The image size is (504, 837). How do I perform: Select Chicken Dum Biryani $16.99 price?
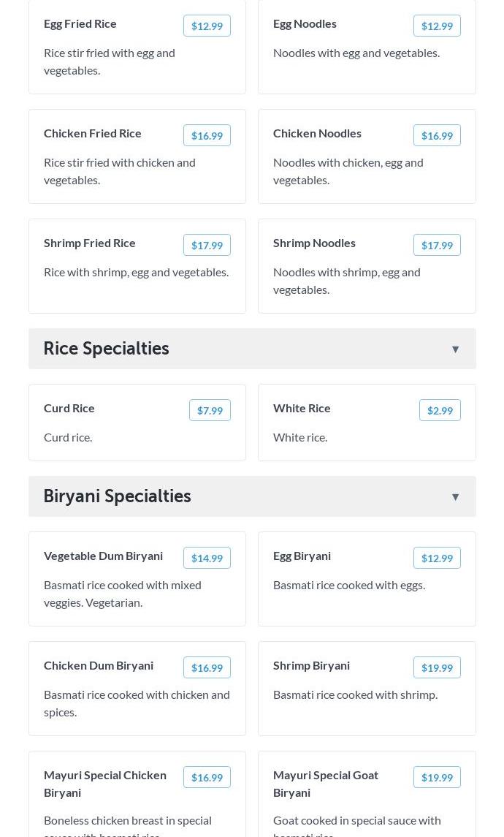(207, 667)
